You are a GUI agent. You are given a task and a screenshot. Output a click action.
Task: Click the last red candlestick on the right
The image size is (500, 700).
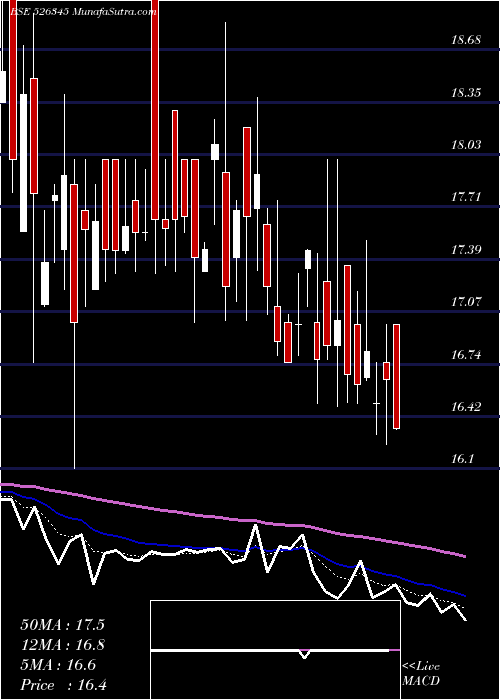point(396,377)
